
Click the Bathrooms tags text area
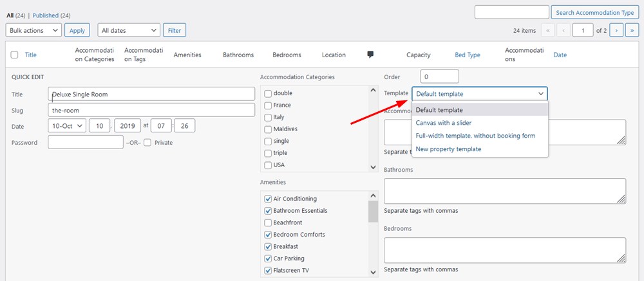coord(505,191)
